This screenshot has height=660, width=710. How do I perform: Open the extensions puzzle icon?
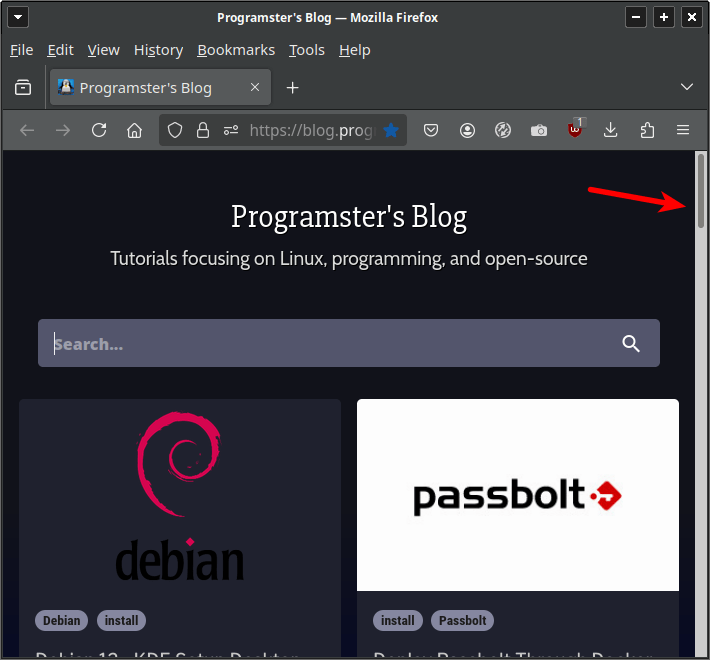pyautogui.click(x=647, y=130)
